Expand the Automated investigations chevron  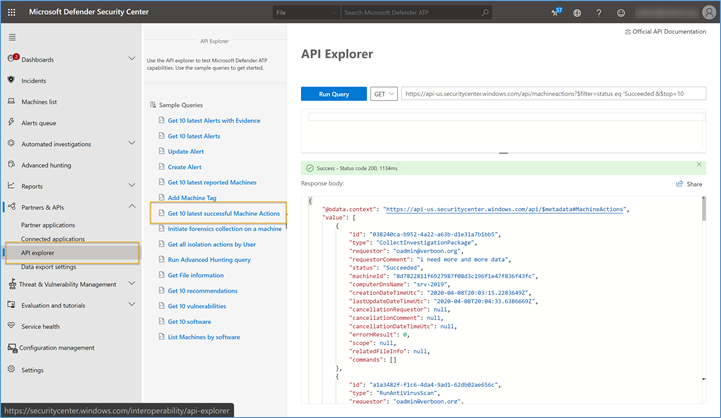pyautogui.click(x=132, y=143)
